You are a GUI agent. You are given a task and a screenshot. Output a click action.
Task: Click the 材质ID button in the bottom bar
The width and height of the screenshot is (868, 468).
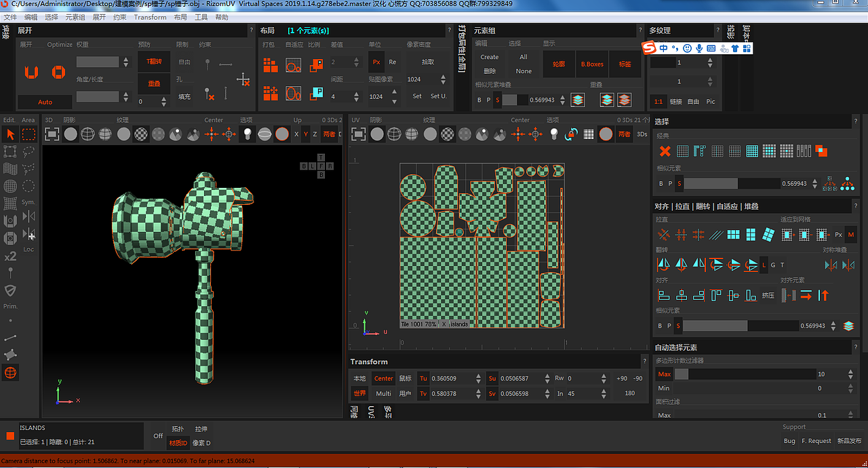click(178, 443)
